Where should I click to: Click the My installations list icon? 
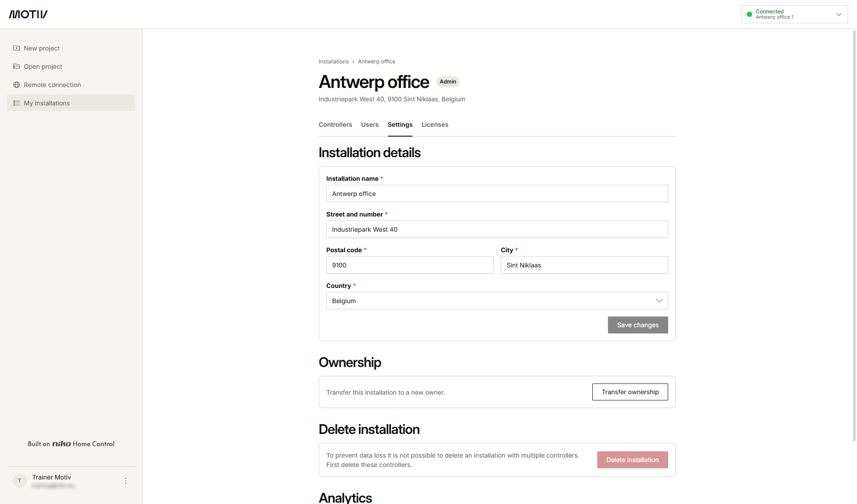[17, 103]
